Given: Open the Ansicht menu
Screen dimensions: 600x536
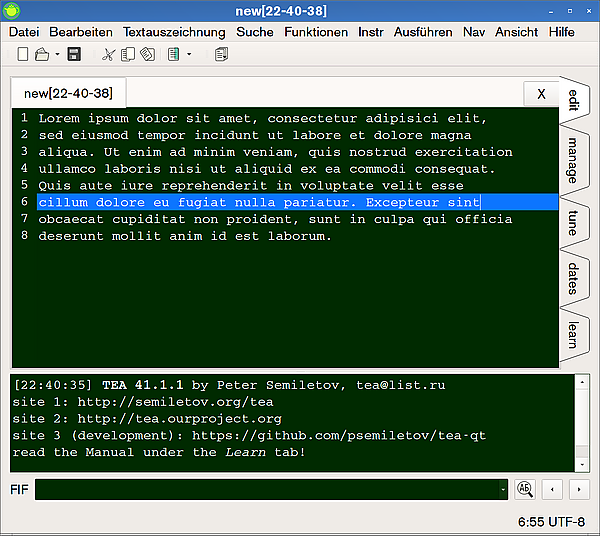Looking at the screenshot, I should pos(517,32).
